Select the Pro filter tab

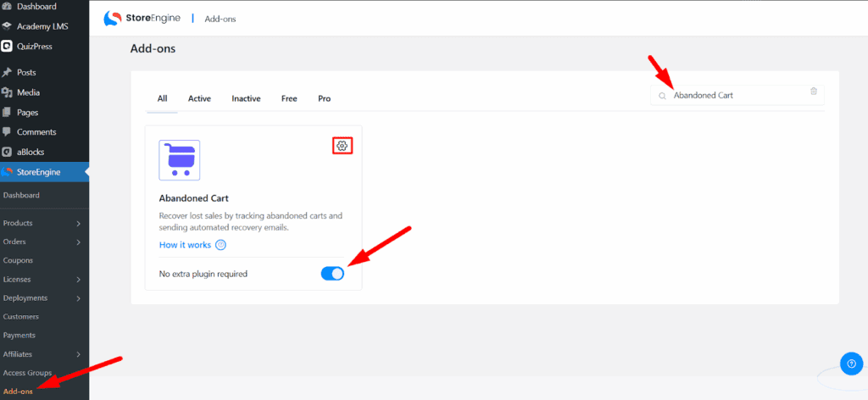point(325,98)
